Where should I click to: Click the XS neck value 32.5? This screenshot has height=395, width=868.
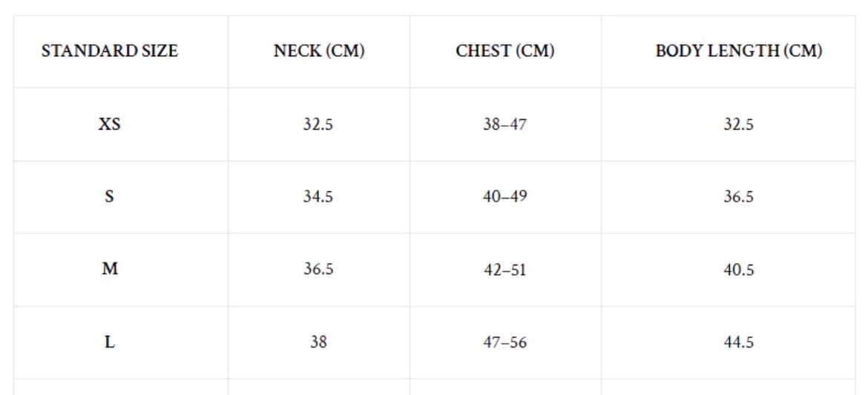(x=318, y=125)
